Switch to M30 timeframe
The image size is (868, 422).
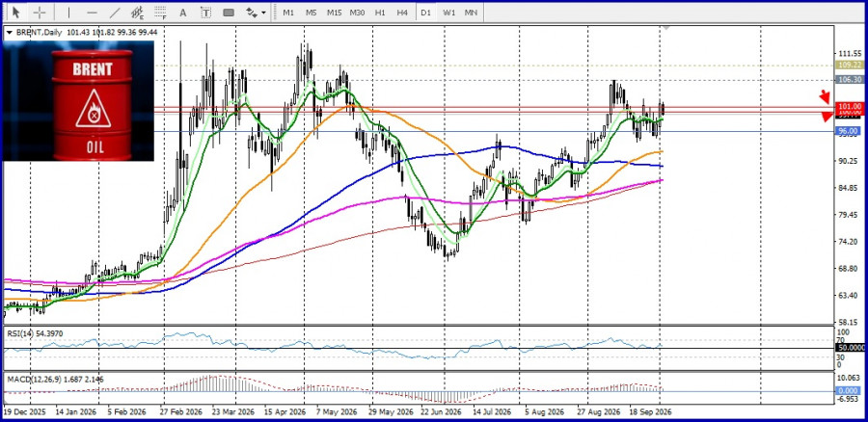click(357, 13)
